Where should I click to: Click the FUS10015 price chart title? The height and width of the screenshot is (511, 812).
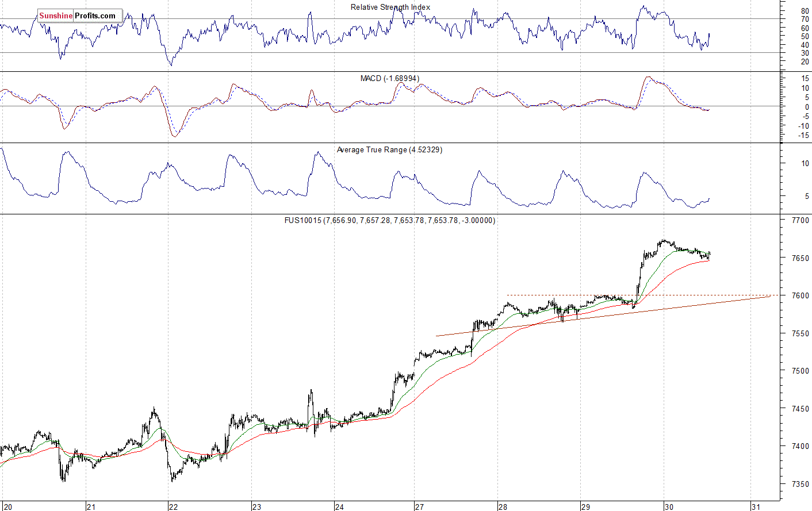click(x=390, y=221)
